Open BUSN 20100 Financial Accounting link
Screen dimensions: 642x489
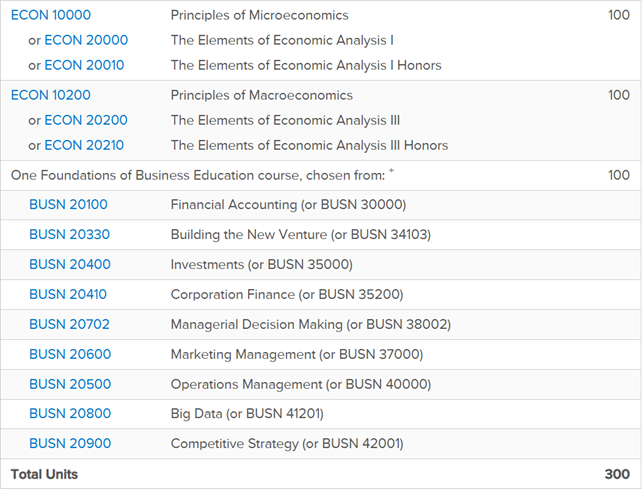(x=68, y=205)
